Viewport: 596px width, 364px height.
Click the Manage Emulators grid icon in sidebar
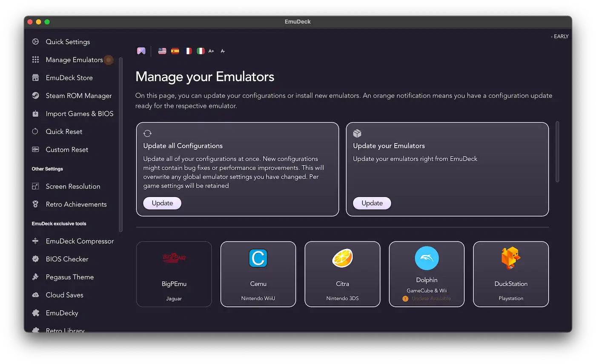coord(36,60)
